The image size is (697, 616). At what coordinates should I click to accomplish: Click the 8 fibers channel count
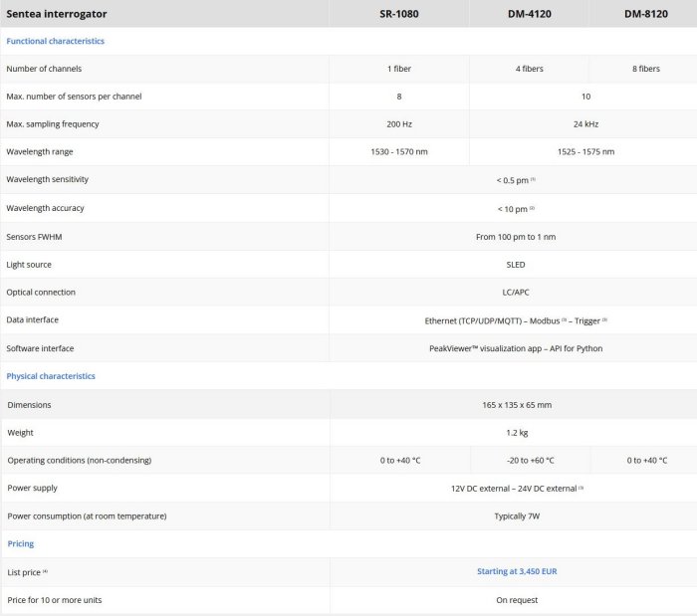click(x=645, y=69)
